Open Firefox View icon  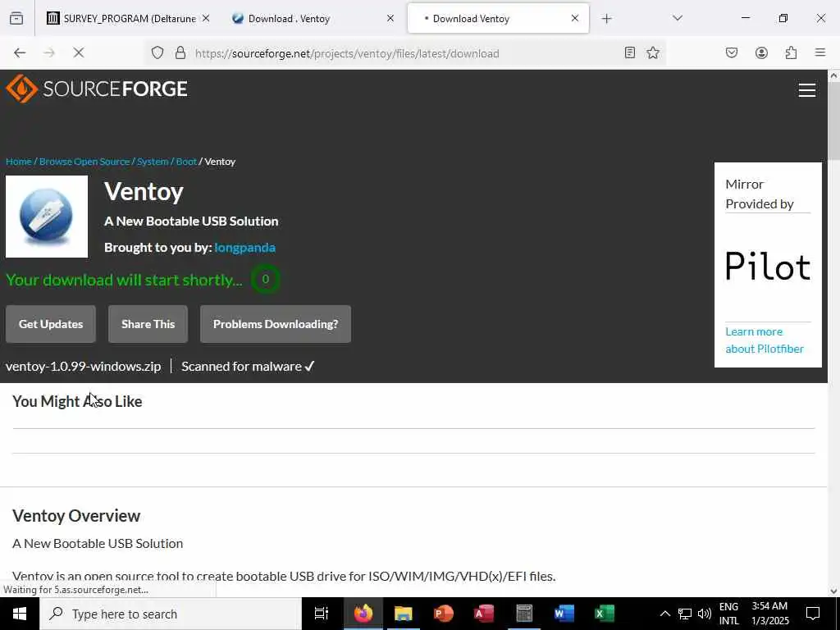click(x=16, y=19)
